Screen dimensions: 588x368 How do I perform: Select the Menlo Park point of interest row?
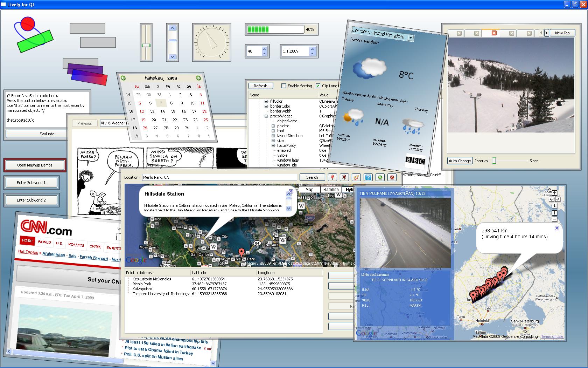(224, 284)
